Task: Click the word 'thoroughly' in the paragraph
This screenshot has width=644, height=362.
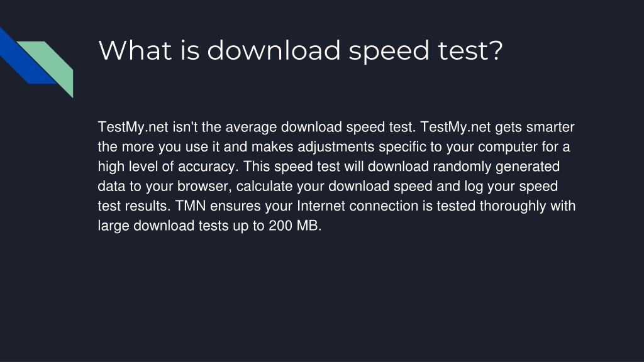Action: [513, 206]
